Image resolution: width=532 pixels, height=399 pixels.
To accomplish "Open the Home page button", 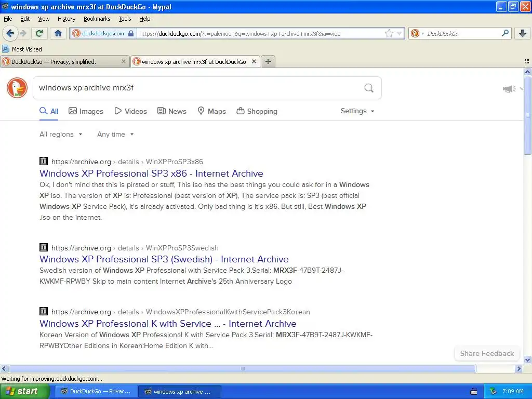I will pyautogui.click(x=58, y=33).
